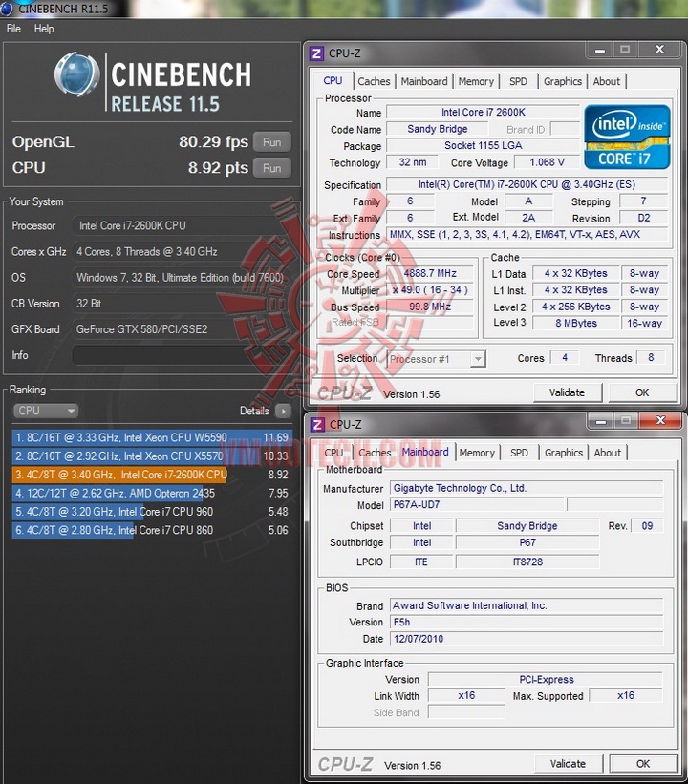Click the CPU-Z icon in lower window title bar
The image size is (688, 784).
coord(317,425)
